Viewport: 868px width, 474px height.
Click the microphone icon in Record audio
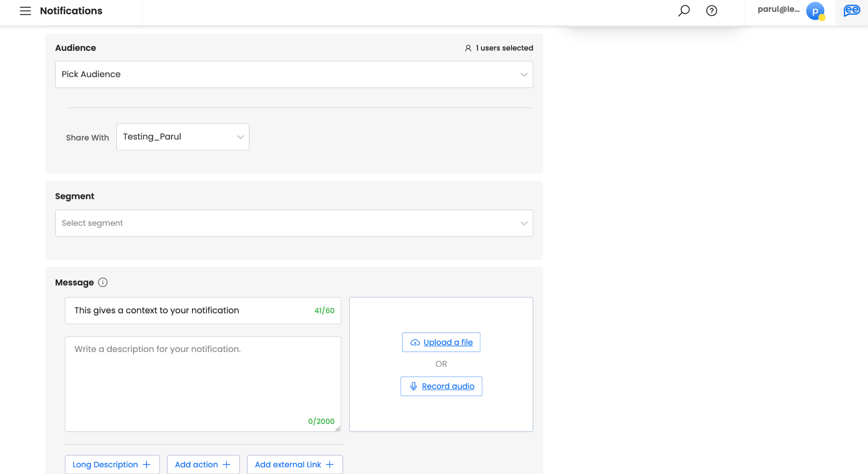[x=413, y=386]
